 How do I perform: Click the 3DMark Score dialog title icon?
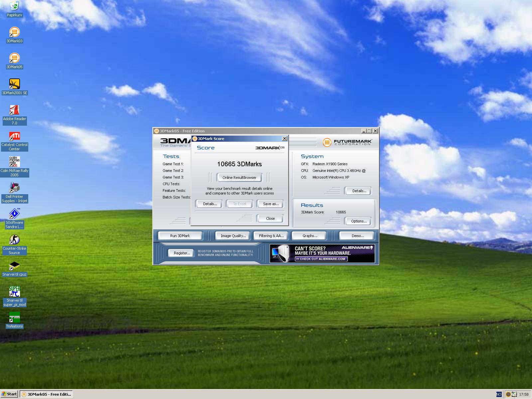(195, 139)
